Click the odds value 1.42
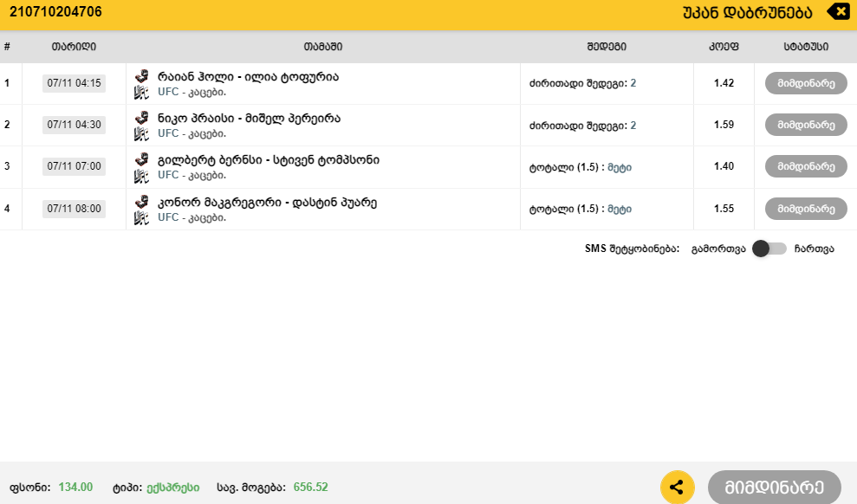857x504 pixels. [724, 83]
